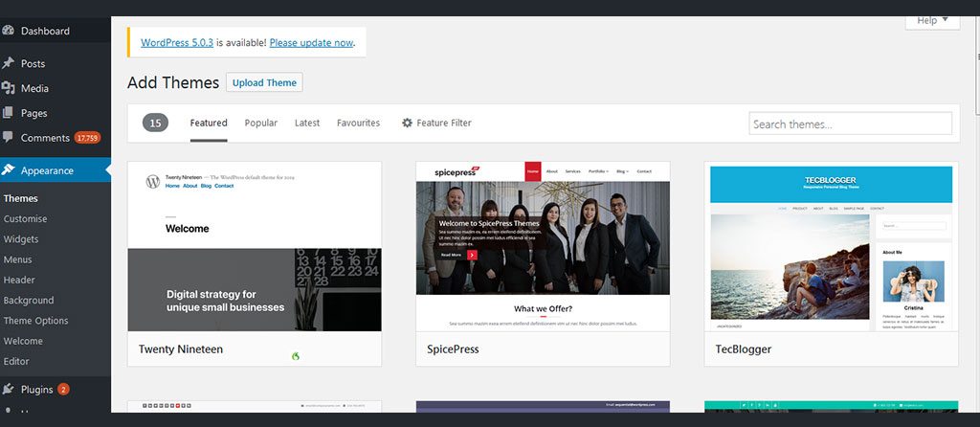The height and width of the screenshot is (427, 980).
Task: Open the WordPress 5.0.3 link
Action: pos(177,43)
